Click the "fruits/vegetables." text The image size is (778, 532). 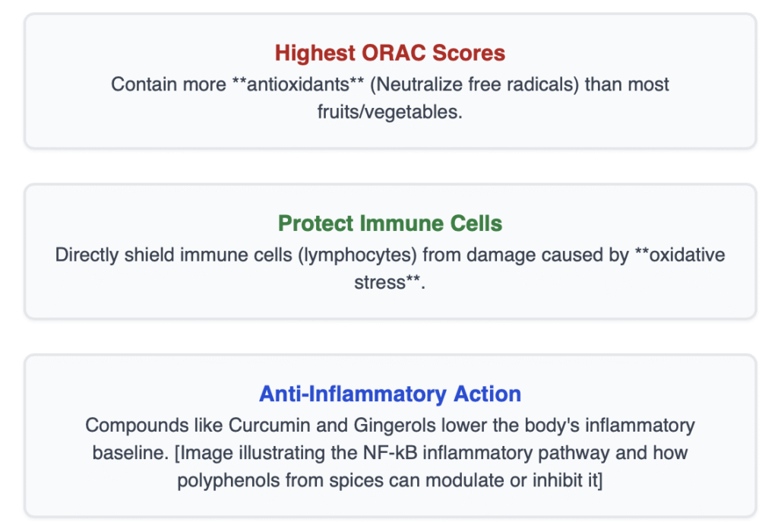[390, 112]
